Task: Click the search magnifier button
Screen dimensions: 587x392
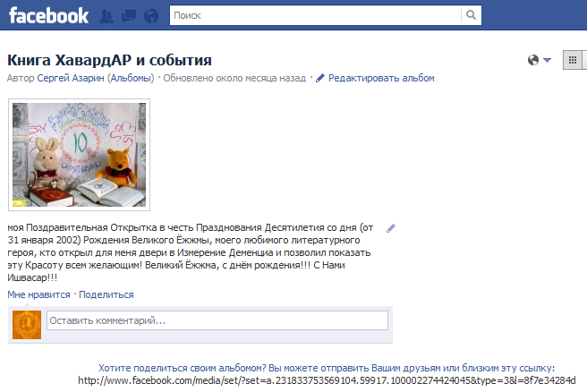Action: pos(471,15)
